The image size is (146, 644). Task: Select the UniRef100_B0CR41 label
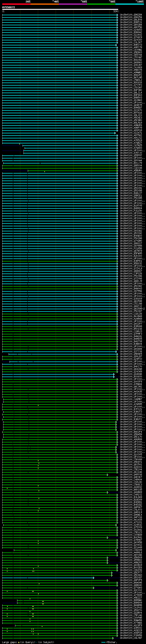131,538
